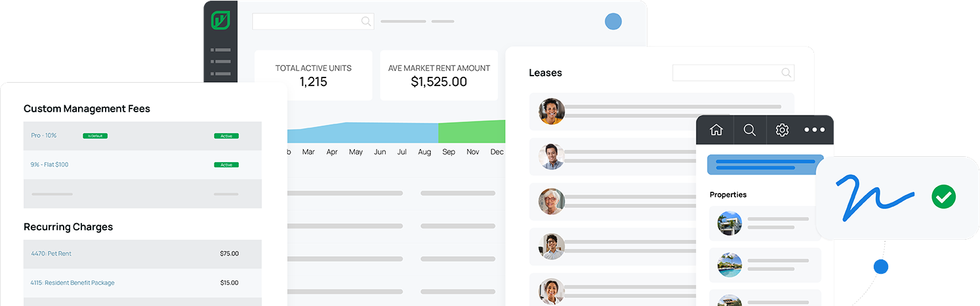Open first property thumbnail in Properties list

click(729, 223)
